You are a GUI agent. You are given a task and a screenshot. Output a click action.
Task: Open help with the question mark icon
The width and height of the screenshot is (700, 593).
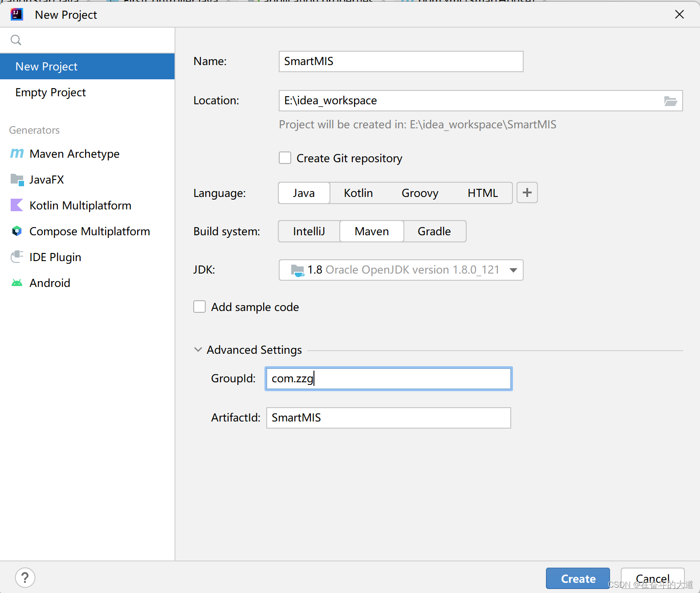(25, 578)
